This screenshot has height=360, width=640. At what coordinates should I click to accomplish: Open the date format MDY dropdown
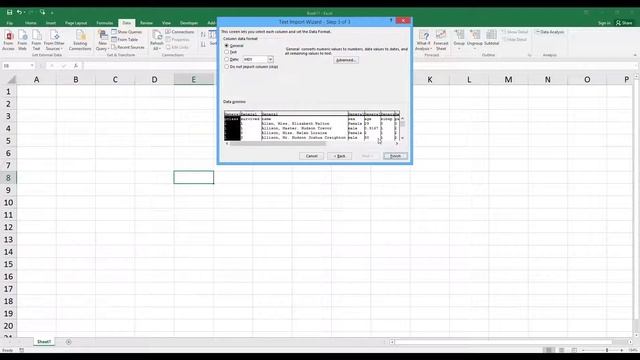coord(270,60)
